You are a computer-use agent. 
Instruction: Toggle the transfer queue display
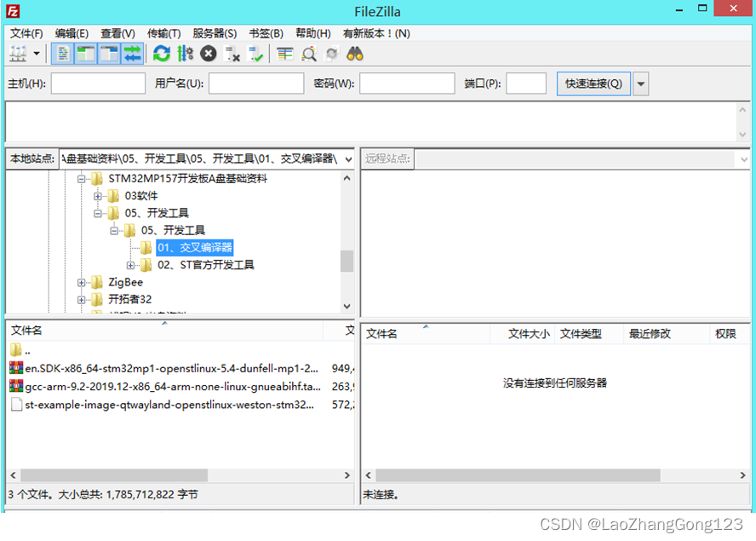pyautogui.click(x=132, y=54)
